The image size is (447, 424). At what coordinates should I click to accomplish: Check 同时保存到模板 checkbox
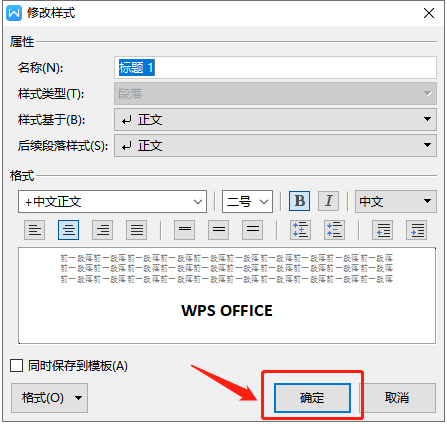click(16, 366)
